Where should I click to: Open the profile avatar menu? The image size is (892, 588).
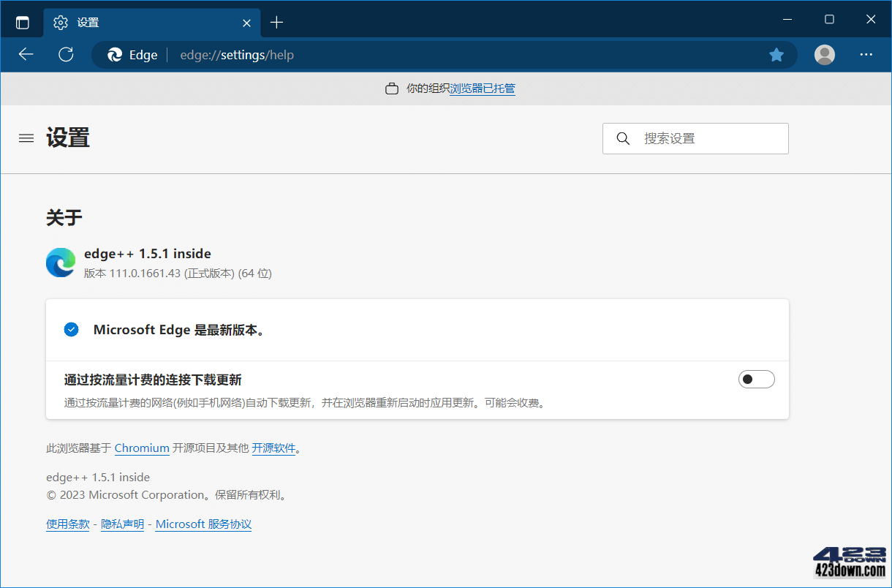(x=824, y=54)
